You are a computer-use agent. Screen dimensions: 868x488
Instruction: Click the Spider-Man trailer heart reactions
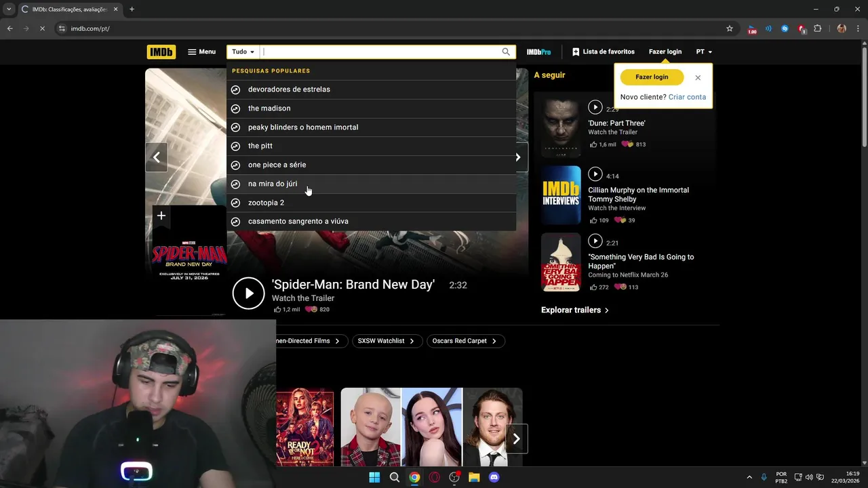317,309
